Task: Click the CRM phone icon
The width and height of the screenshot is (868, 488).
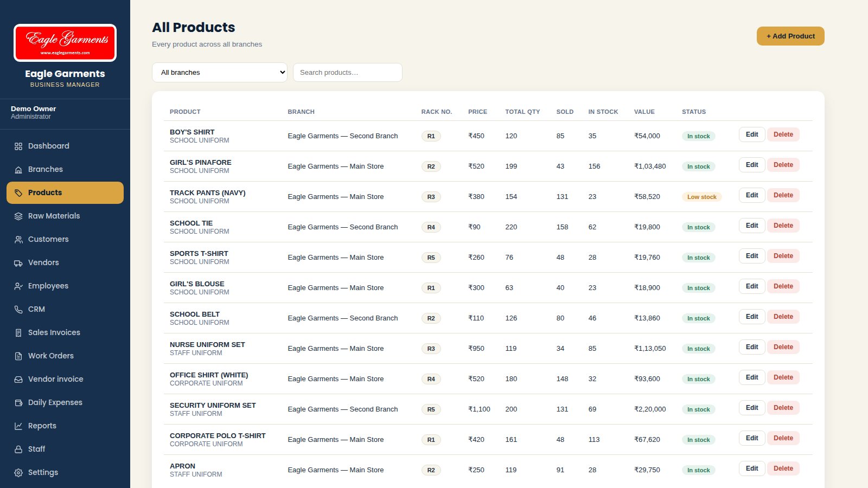Action: [18, 310]
